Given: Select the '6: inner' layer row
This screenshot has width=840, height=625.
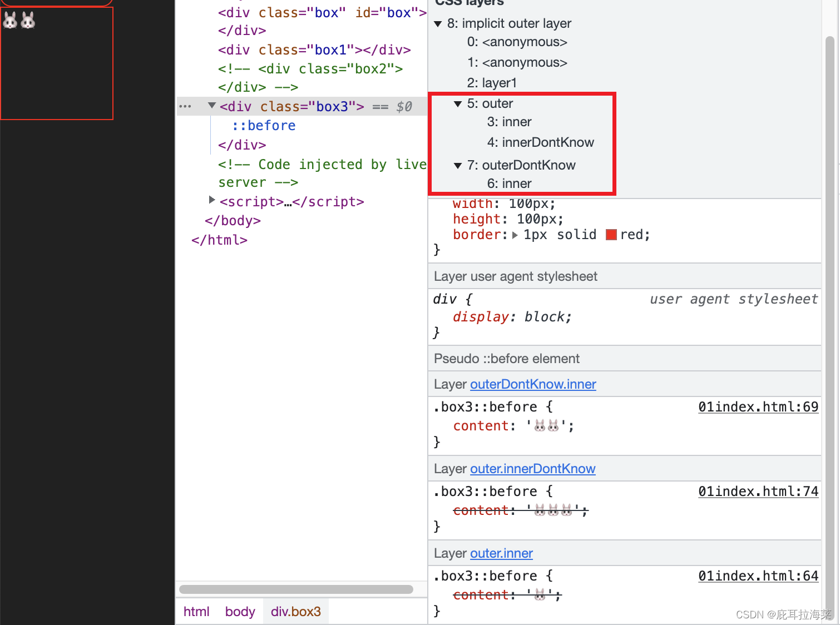Looking at the screenshot, I should point(510,183).
